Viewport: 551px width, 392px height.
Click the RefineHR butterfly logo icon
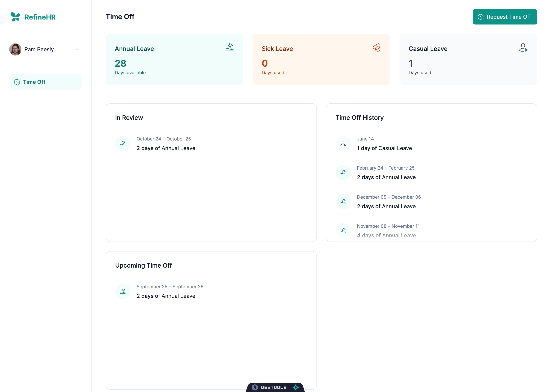[x=15, y=17]
